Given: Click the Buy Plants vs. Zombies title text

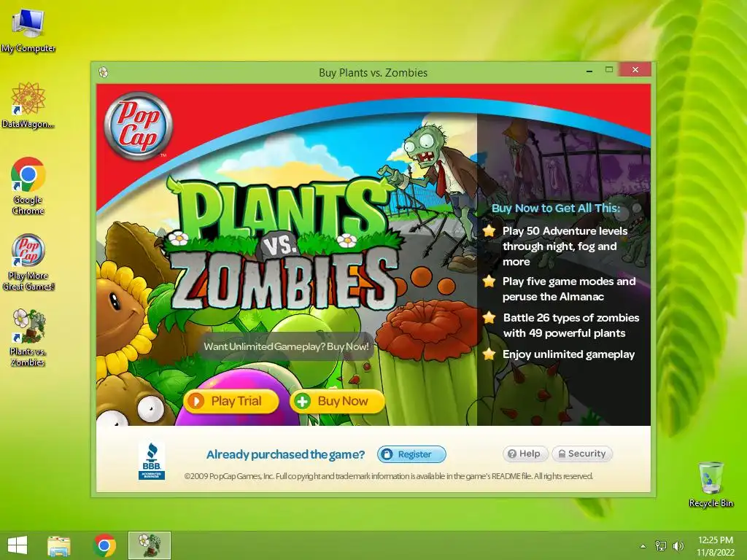Looking at the screenshot, I should (x=373, y=73).
